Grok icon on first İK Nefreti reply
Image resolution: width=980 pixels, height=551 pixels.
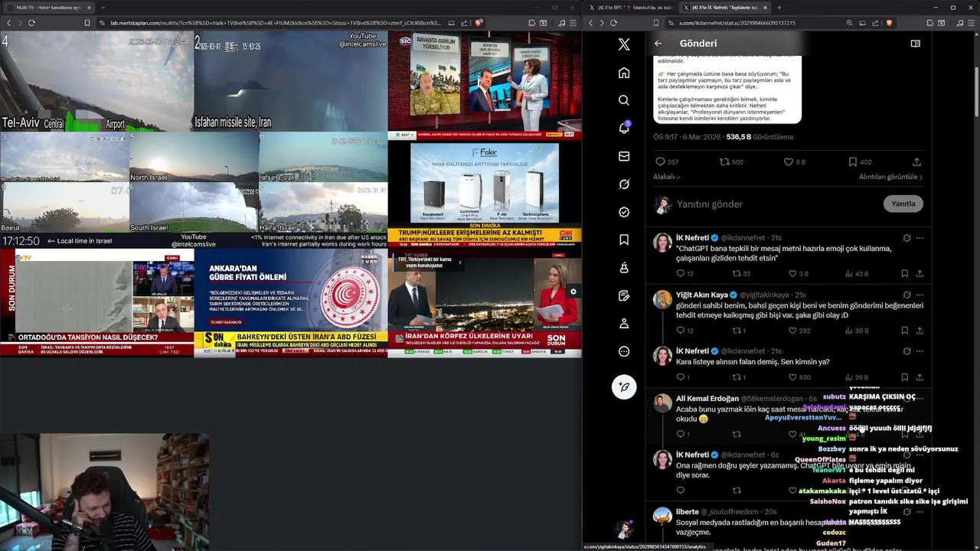point(906,238)
